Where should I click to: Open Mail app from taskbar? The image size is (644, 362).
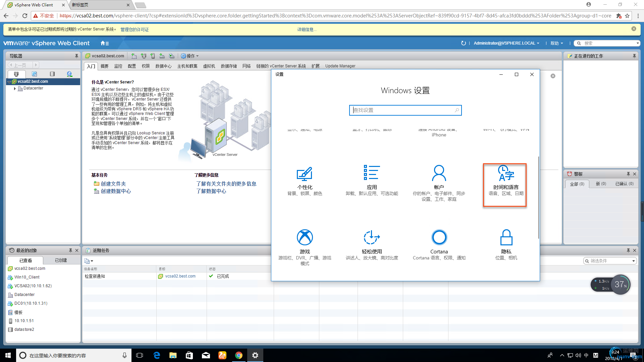[206, 355]
